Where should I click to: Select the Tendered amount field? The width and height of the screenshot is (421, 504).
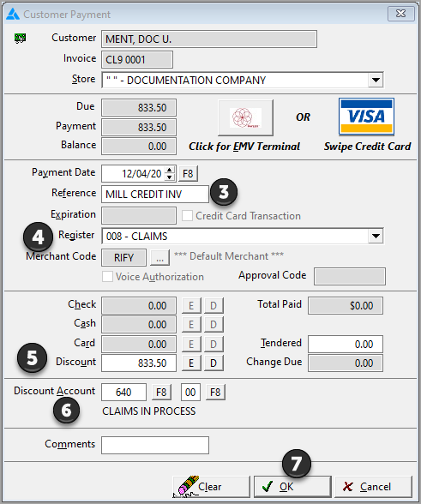click(x=346, y=345)
